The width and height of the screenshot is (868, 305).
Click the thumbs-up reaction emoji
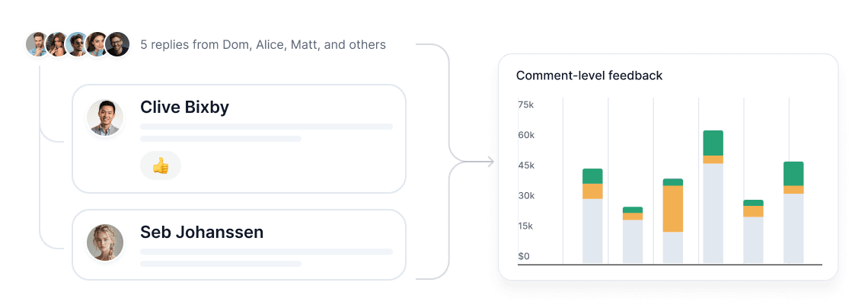(x=161, y=165)
